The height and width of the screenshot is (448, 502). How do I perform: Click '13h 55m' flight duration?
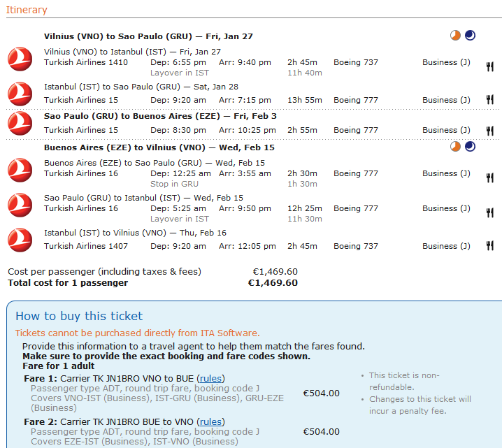305,100
